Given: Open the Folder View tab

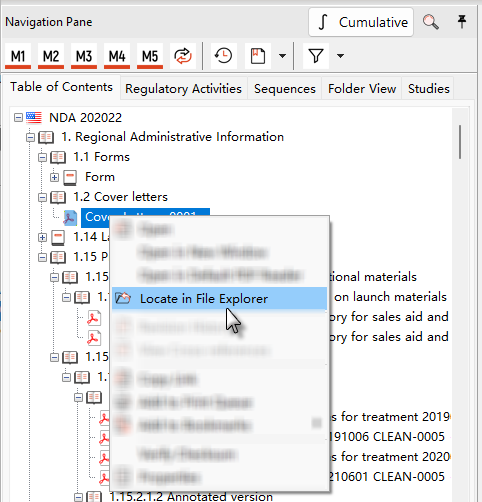Looking at the screenshot, I should pos(362,89).
